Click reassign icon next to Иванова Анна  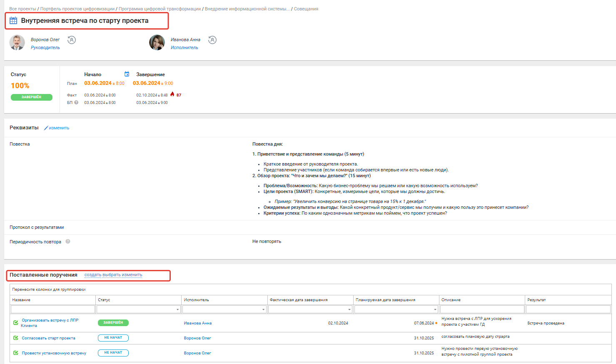[212, 40]
